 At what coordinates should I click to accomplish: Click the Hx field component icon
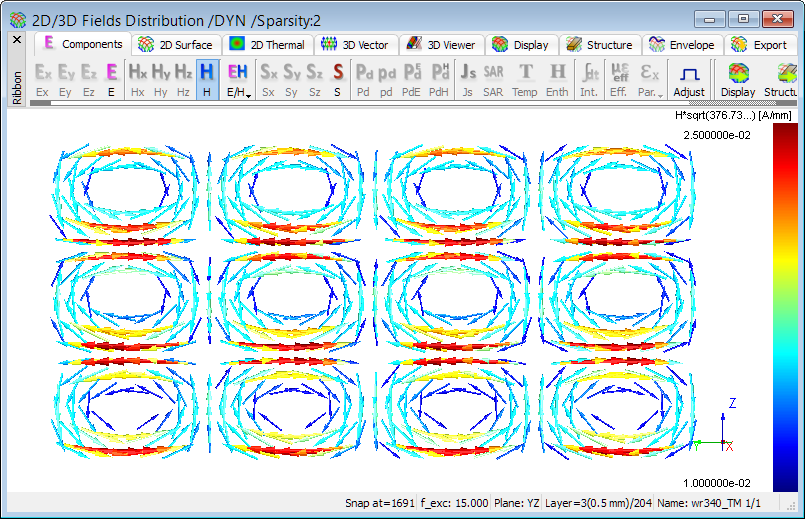pyautogui.click(x=138, y=78)
